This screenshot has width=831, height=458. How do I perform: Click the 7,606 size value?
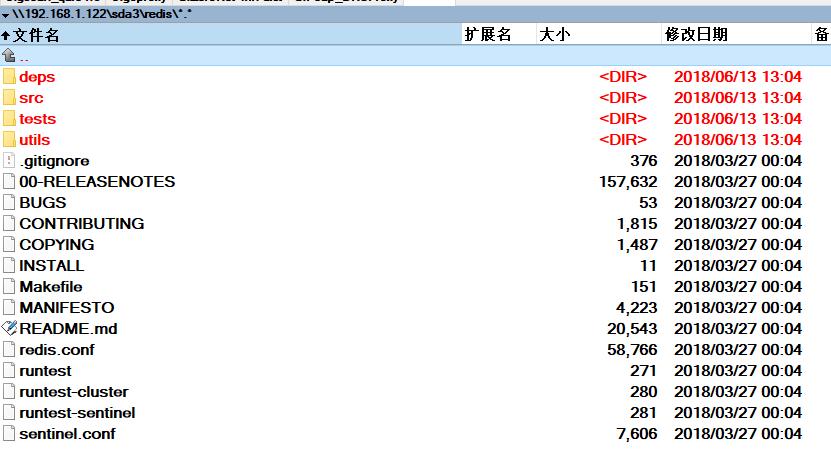coord(636,434)
